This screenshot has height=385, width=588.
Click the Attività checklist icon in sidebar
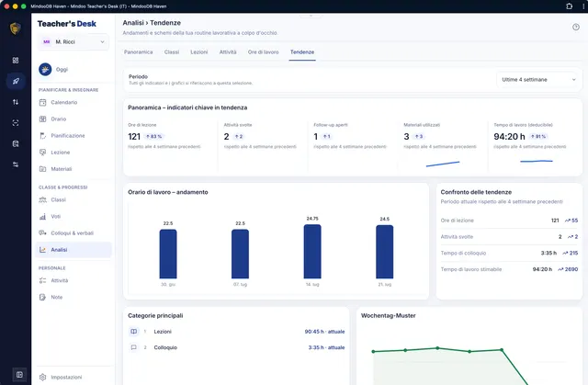click(43, 280)
